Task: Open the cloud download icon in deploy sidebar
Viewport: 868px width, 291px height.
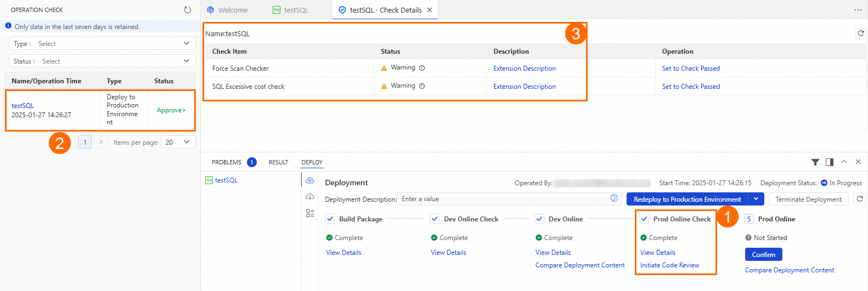Action: tap(310, 197)
